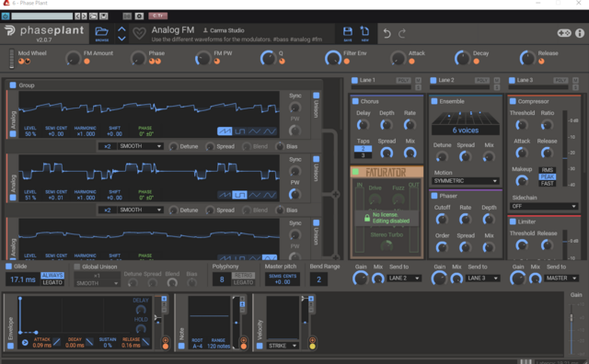The height and width of the screenshot is (364, 589).
Task: Open the info icon
Action: point(580,33)
